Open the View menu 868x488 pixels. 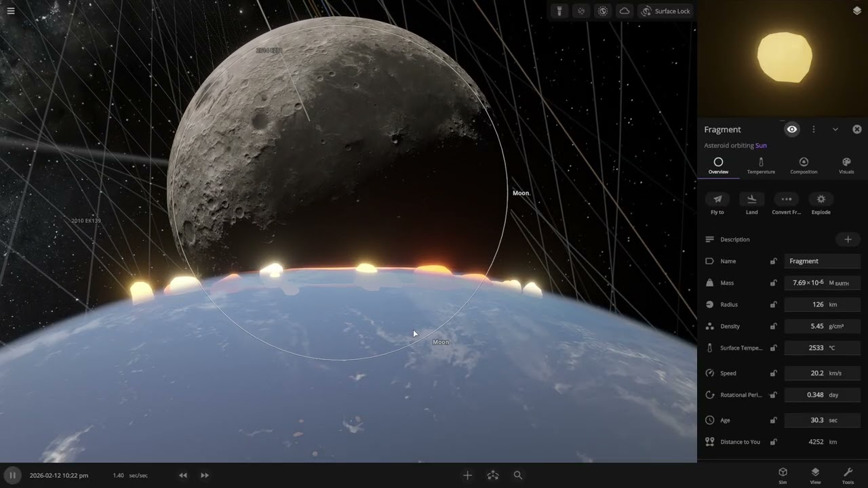click(815, 475)
